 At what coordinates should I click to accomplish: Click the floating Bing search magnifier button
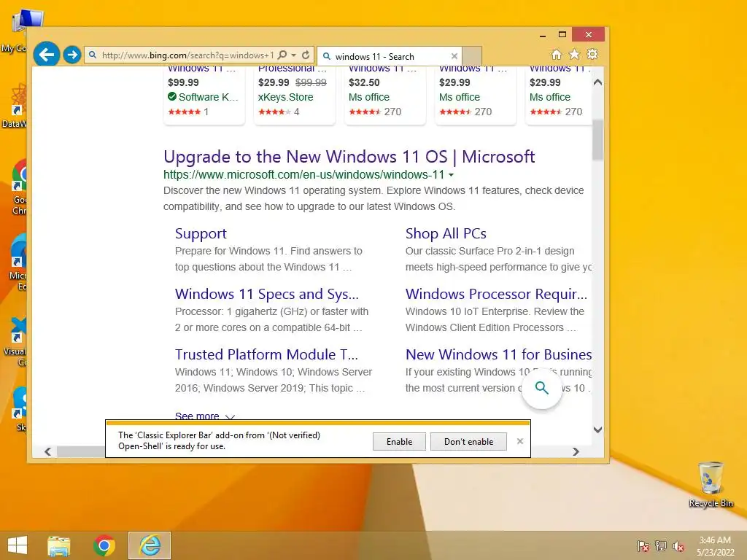pyautogui.click(x=542, y=388)
